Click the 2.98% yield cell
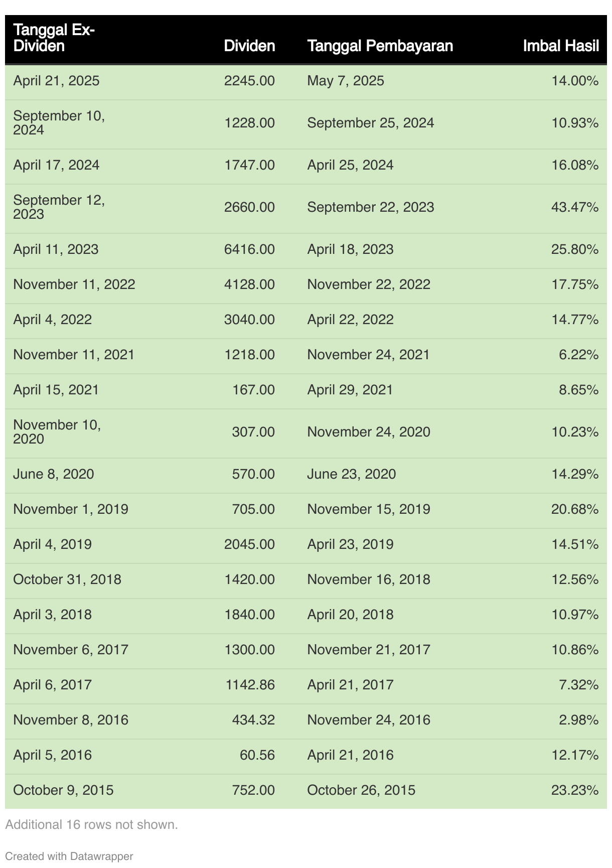Screen dimensions: 612x868 pyautogui.click(x=578, y=720)
